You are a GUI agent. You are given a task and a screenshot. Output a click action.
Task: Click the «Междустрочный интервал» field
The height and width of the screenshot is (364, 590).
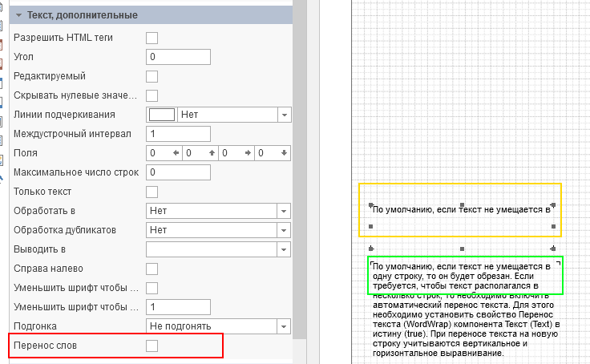point(178,134)
